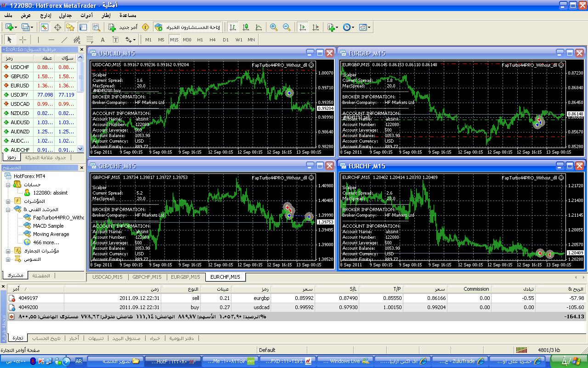Switch to H4 timeframe
This screenshot has height=368, width=588.
pyautogui.click(x=213, y=40)
